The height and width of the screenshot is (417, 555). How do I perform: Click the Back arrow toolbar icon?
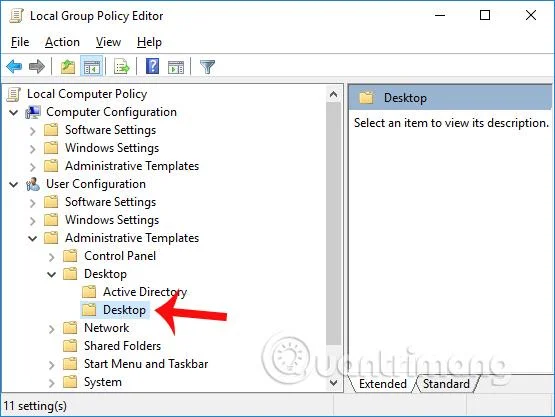tap(14, 66)
